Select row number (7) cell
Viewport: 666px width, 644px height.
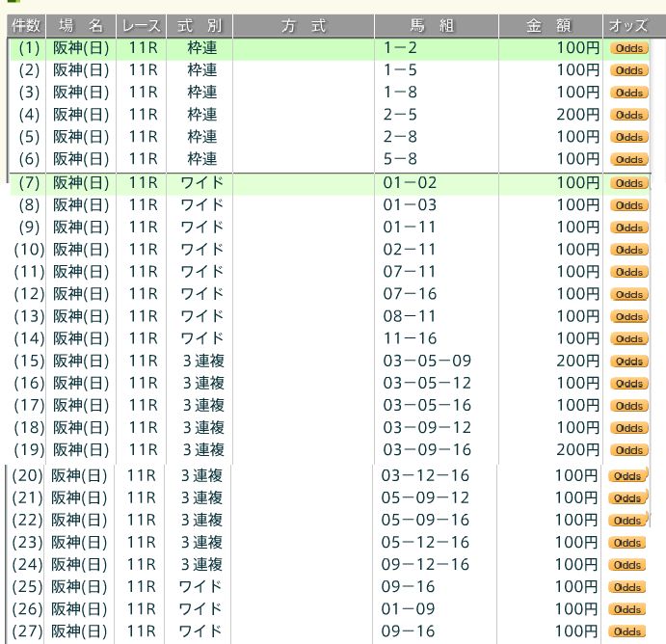pos(29,183)
